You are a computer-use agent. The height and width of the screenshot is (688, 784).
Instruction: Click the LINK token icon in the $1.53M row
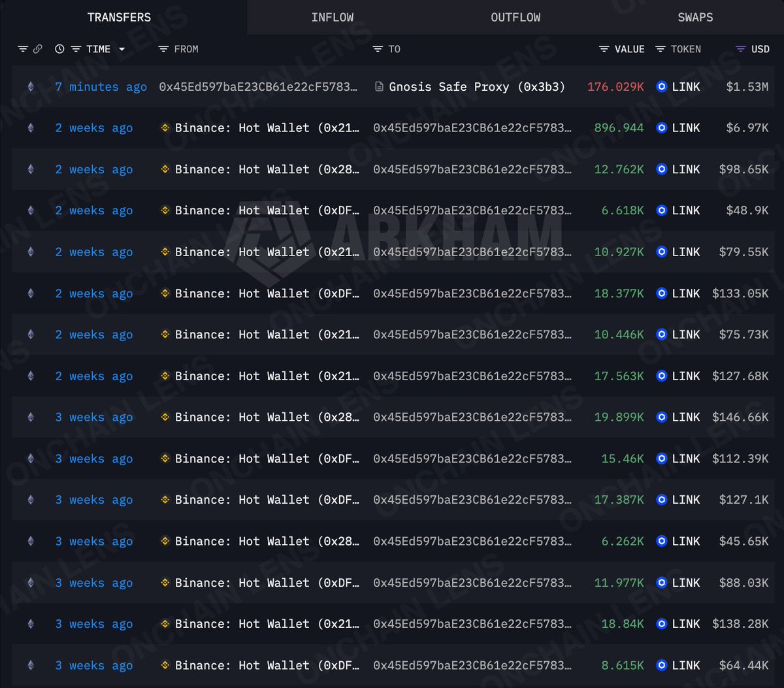click(661, 87)
